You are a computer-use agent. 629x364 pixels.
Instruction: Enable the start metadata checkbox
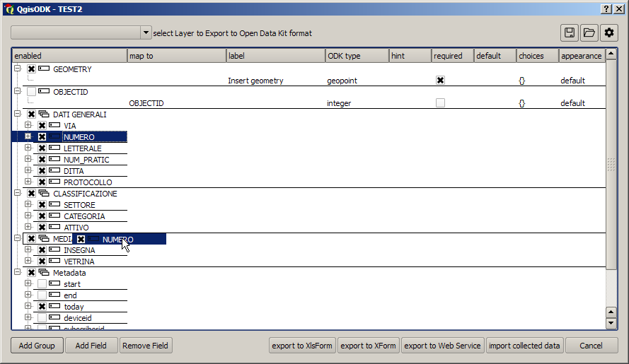point(42,284)
